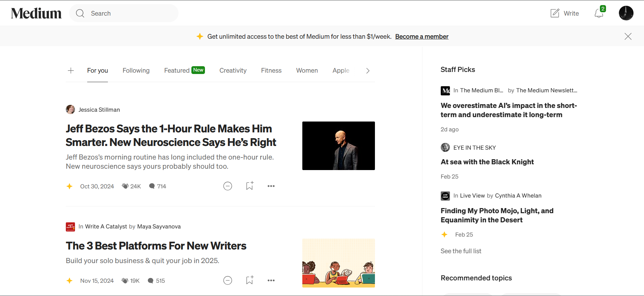Viewport: 644px width, 296px height.
Task: Click the clap icon showing 19K
Action: pyautogui.click(x=125, y=280)
